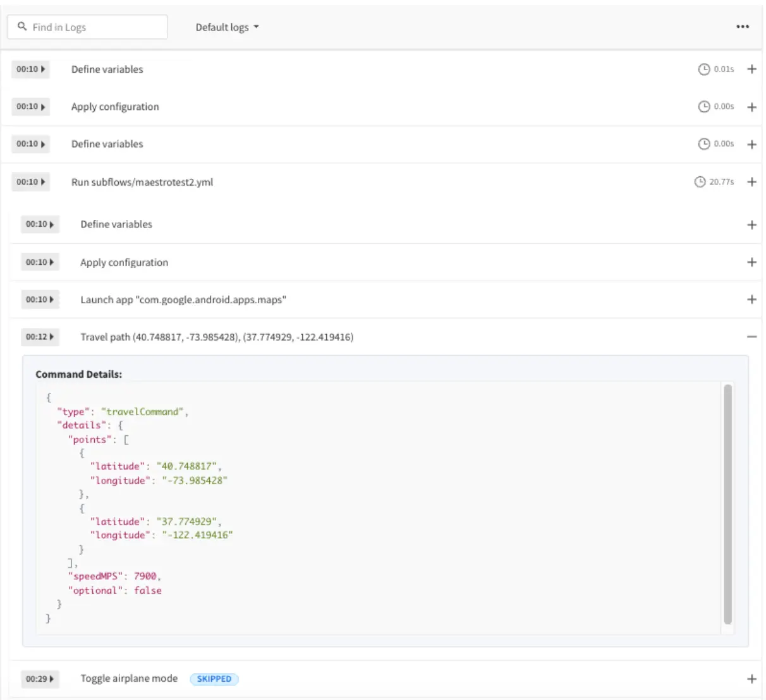The height and width of the screenshot is (700, 766).
Task: Click the 00:10 timestamp beside Run subflows
Action: point(30,182)
